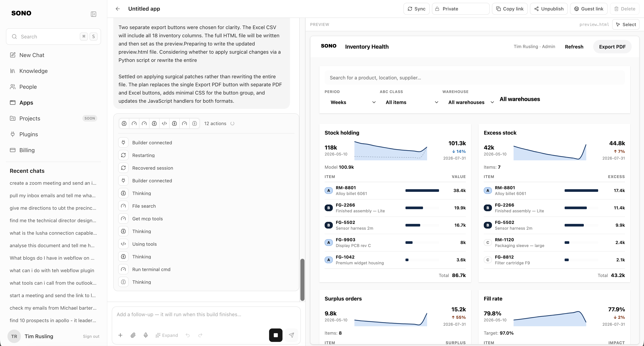
Task: Click the Stock holding trend chart
Action: 391,151
